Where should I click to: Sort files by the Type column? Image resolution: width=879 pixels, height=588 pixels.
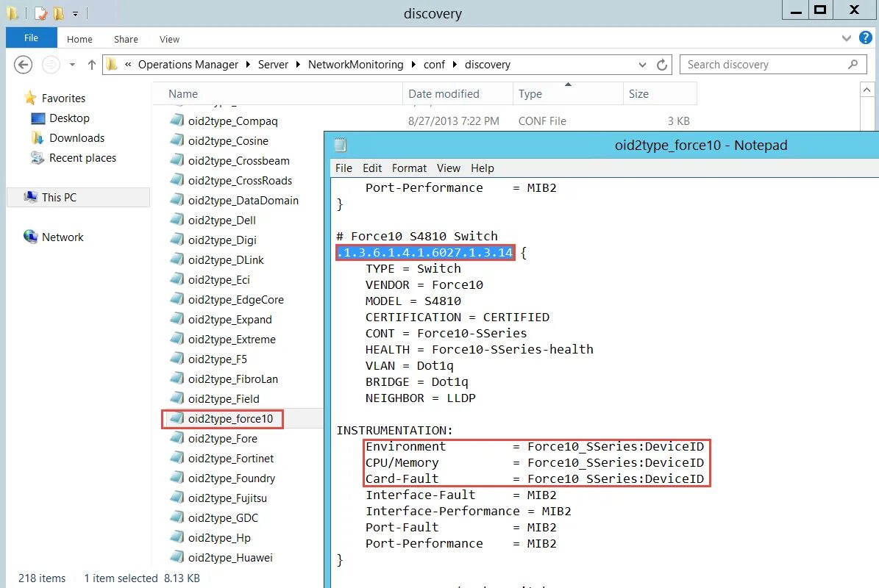[568, 94]
